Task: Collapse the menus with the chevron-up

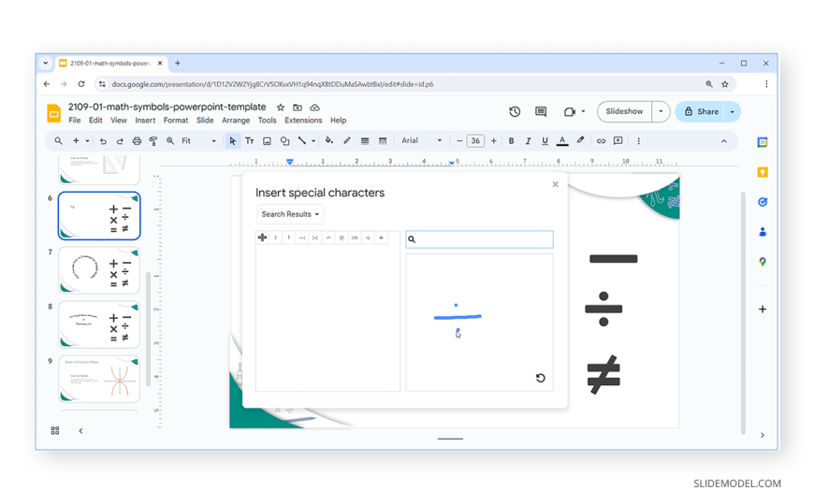Action: pyautogui.click(x=723, y=141)
